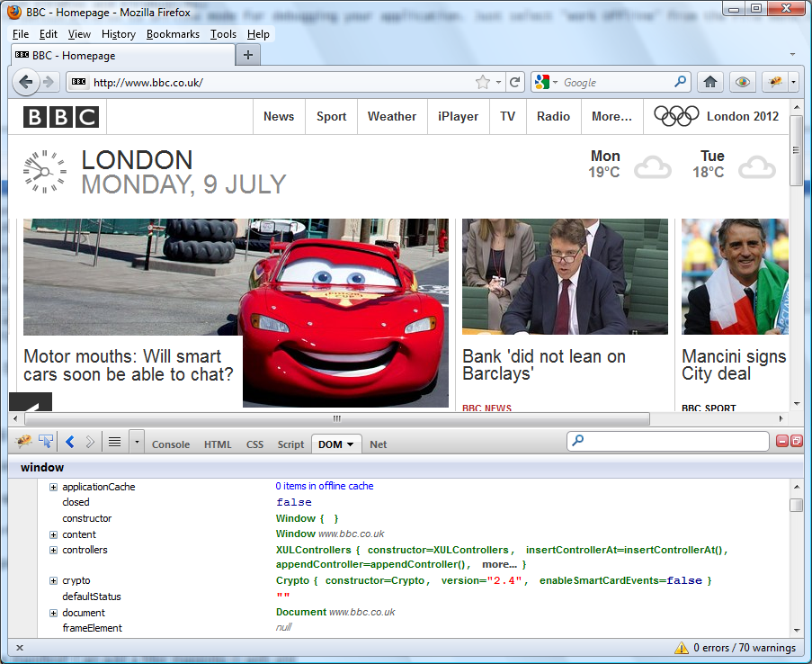Screen dimensions: 812x664
Task: Open the Firebug toolbar button dropdown arrow
Action: click(x=793, y=82)
